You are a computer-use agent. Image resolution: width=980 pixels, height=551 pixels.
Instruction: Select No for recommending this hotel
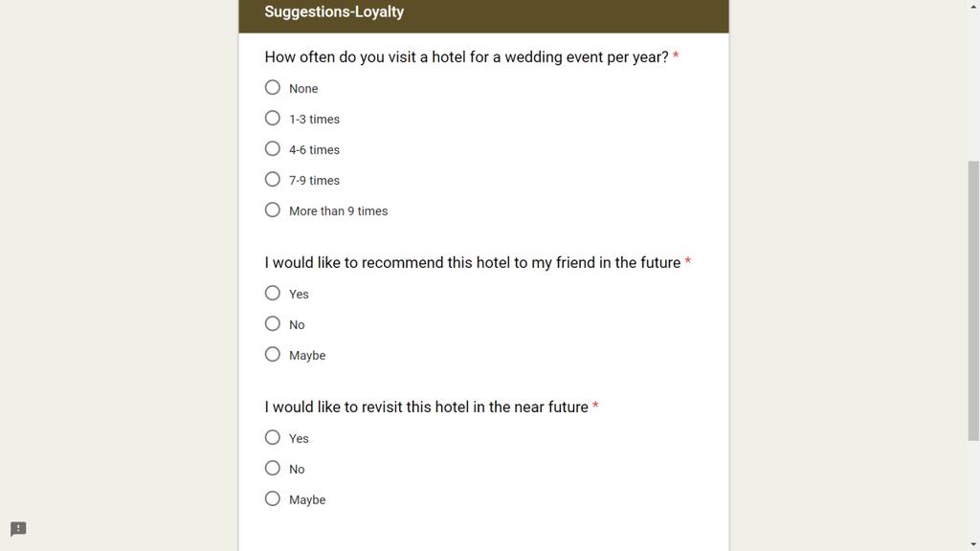click(273, 323)
